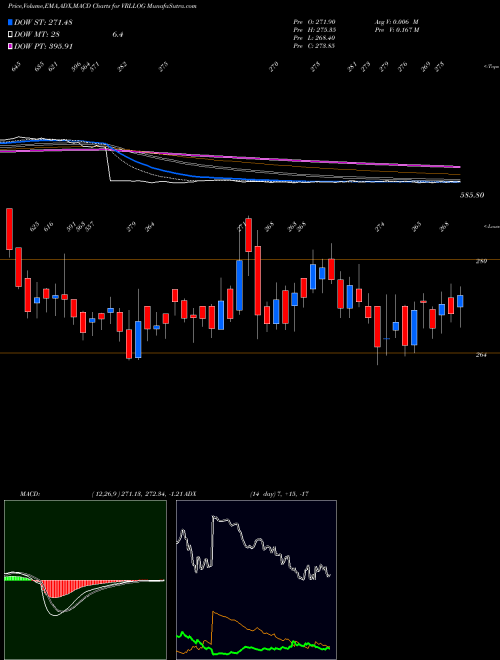
Task: Click the MACD: heading label
Action: click(30, 494)
